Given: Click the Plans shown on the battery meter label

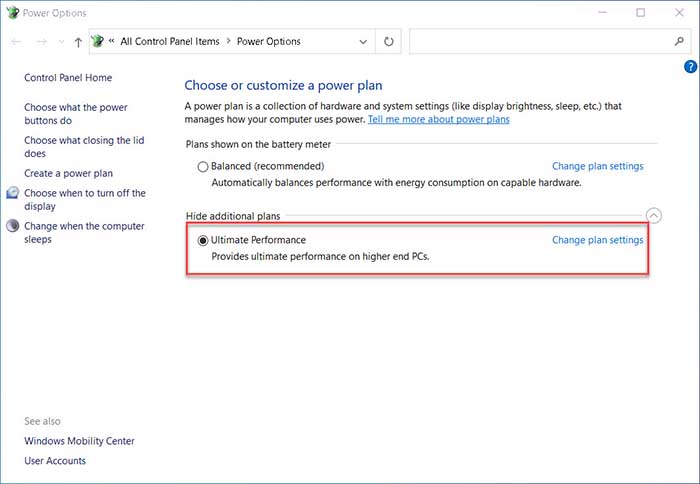Looking at the screenshot, I should [x=258, y=144].
